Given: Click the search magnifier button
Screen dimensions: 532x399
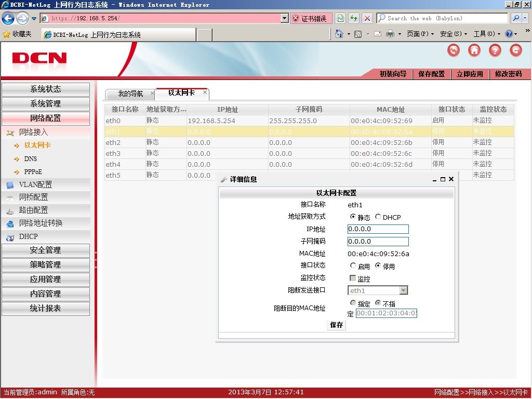Looking at the screenshot, I should (516, 18).
